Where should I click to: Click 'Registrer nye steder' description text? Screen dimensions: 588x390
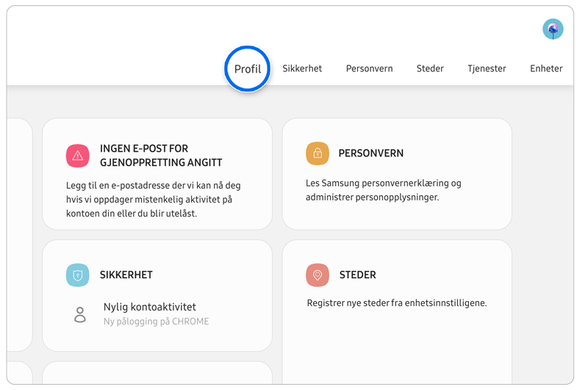(396, 303)
